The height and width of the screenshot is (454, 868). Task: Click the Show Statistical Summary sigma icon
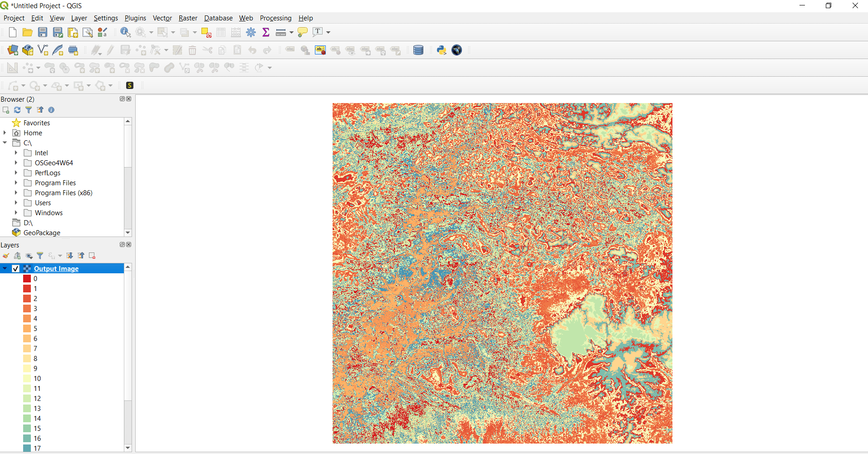[266, 32]
